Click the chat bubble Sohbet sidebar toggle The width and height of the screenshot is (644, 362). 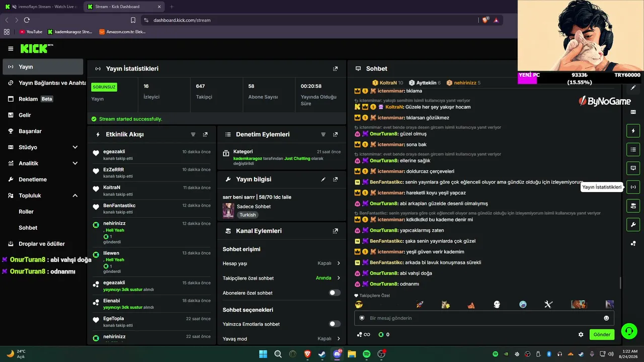pyautogui.click(x=633, y=168)
